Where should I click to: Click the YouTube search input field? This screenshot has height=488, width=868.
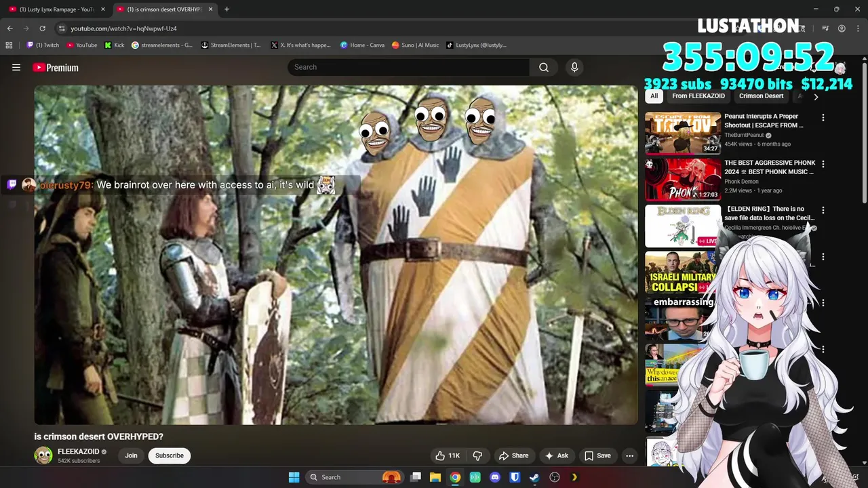tap(408, 67)
